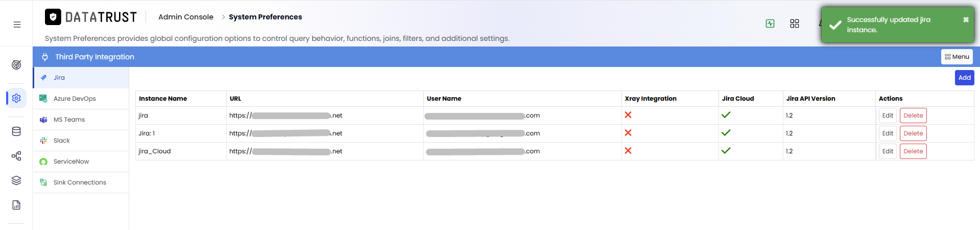Screen dimensions: 980x230
Task: Click the 'Jira: 1' instance name cell
Action: (x=181, y=133)
